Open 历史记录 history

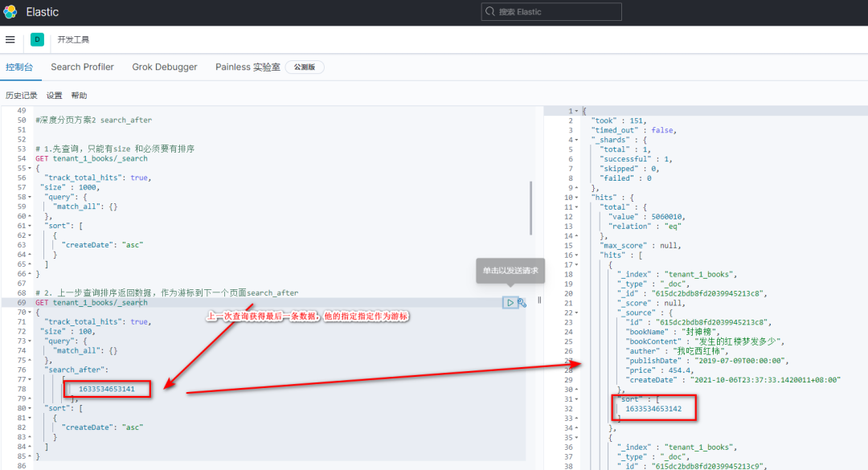[x=21, y=96]
